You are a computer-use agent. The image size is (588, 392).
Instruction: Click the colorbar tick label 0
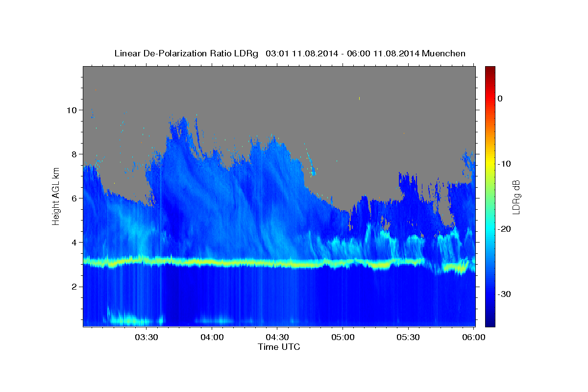pos(500,98)
